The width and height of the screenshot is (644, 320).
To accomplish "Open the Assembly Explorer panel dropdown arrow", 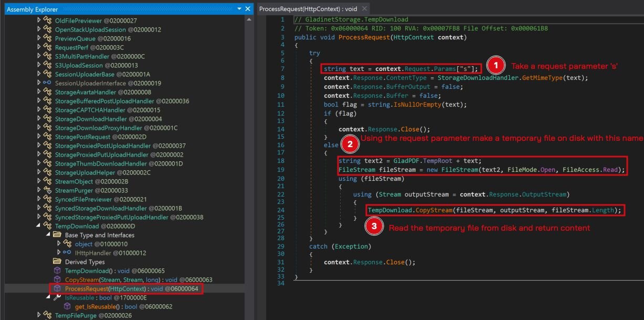I will coord(239,8).
